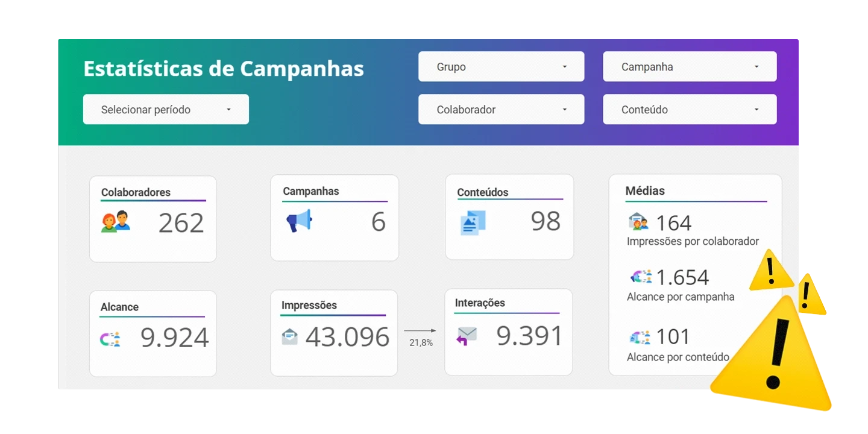
Task: Click the Colaboradores card heading
Action: click(136, 193)
